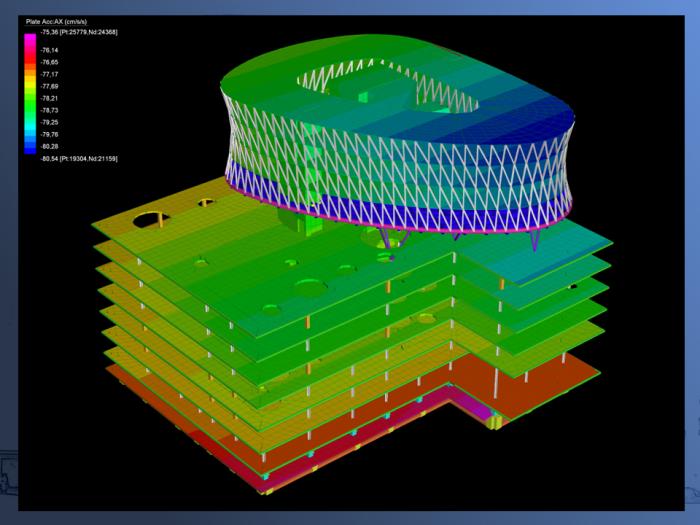Viewport: 700px width, 525px height.
Task: Select the yellow band in the color legend
Action: click(x=31, y=80)
